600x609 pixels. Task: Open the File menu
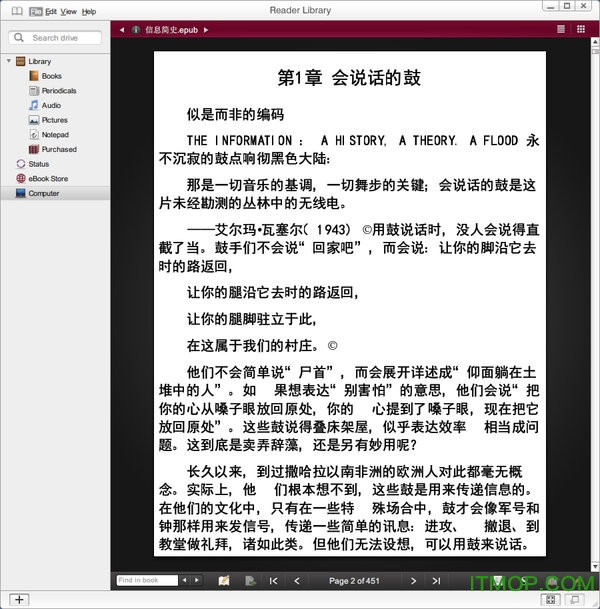click(36, 12)
